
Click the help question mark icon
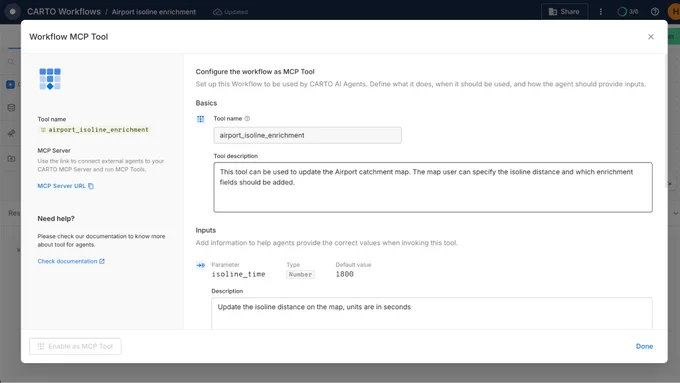click(x=655, y=12)
